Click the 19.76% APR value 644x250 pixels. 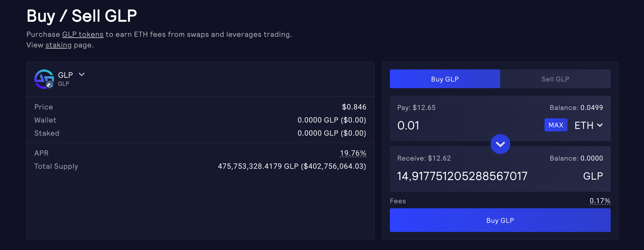tap(353, 153)
